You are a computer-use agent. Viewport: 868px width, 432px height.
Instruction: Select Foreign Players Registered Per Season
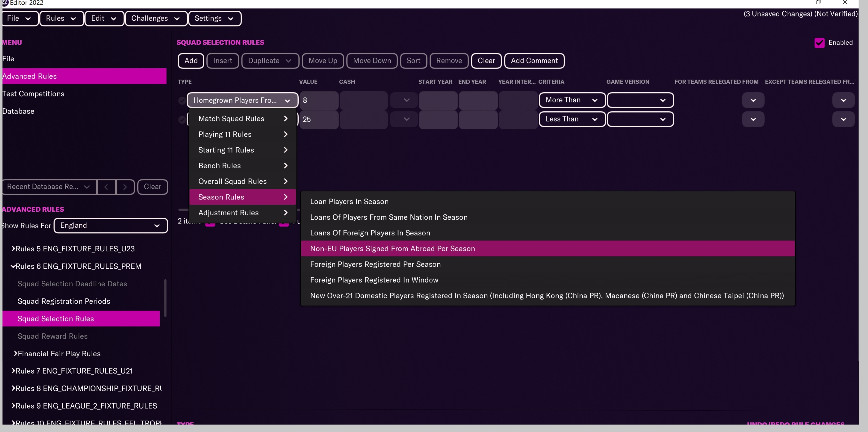(548, 264)
